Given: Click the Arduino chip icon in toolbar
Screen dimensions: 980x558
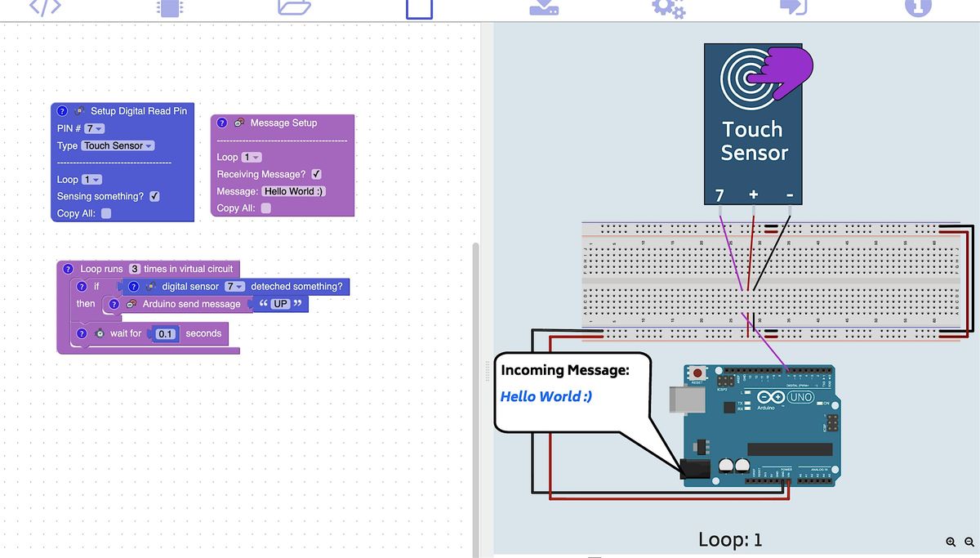Looking at the screenshot, I should click(x=169, y=8).
